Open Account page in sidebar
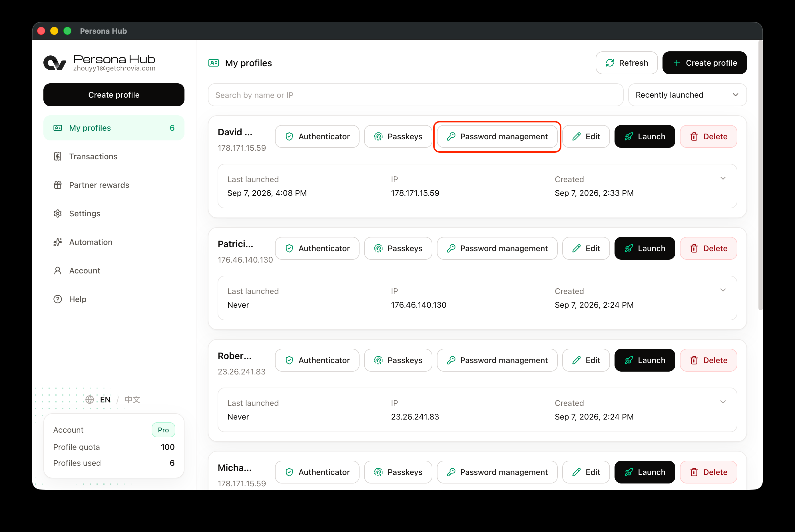The image size is (795, 532). pyautogui.click(x=114, y=270)
